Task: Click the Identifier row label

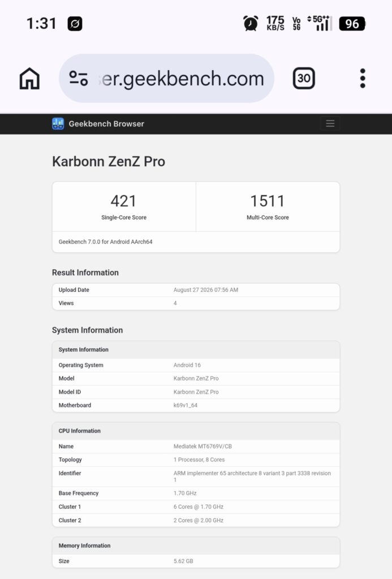Action: (x=70, y=473)
